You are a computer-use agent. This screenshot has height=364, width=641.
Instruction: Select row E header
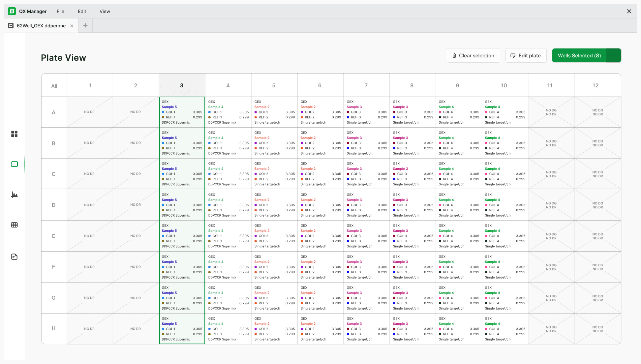pyautogui.click(x=53, y=236)
